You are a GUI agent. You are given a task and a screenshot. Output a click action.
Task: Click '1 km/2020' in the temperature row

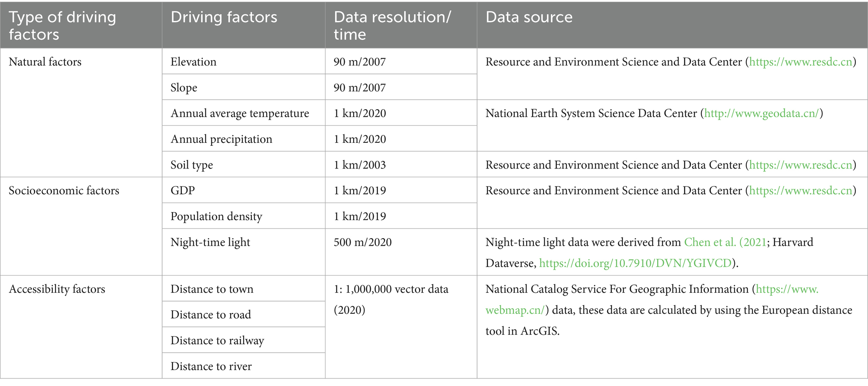click(359, 113)
